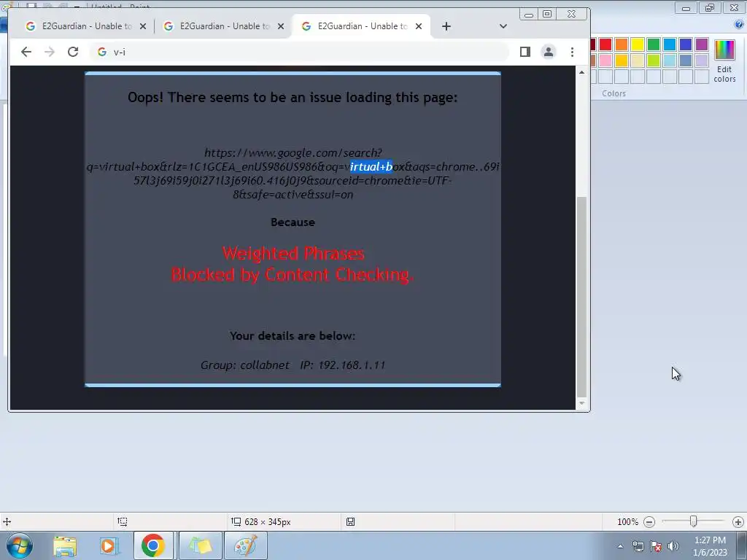Switch to Chrome via taskbar icon
Screen dimensions: 747x560
[153, 545]
